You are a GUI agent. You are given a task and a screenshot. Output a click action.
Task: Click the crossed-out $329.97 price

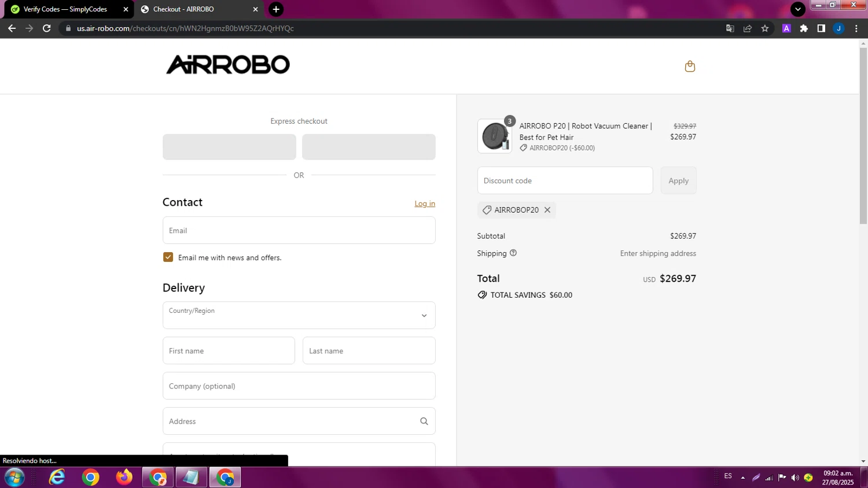tap(685, 126)
